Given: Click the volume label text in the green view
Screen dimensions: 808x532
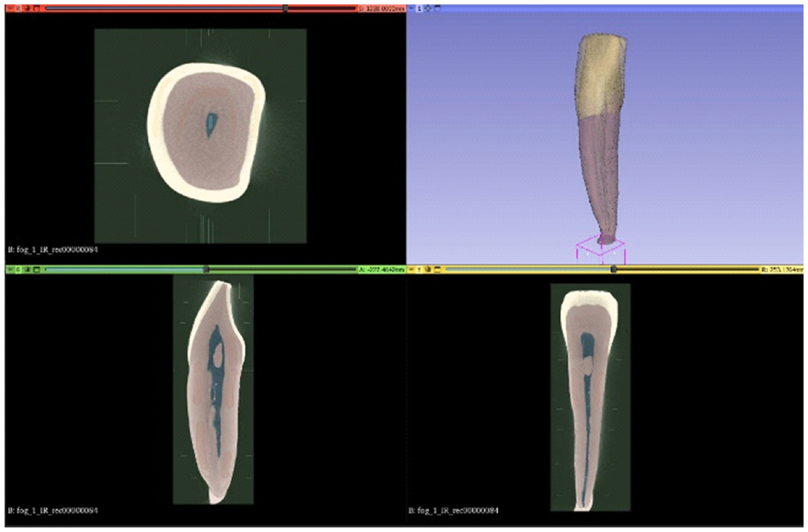Looking at the screenshot, I should (53, 510).
